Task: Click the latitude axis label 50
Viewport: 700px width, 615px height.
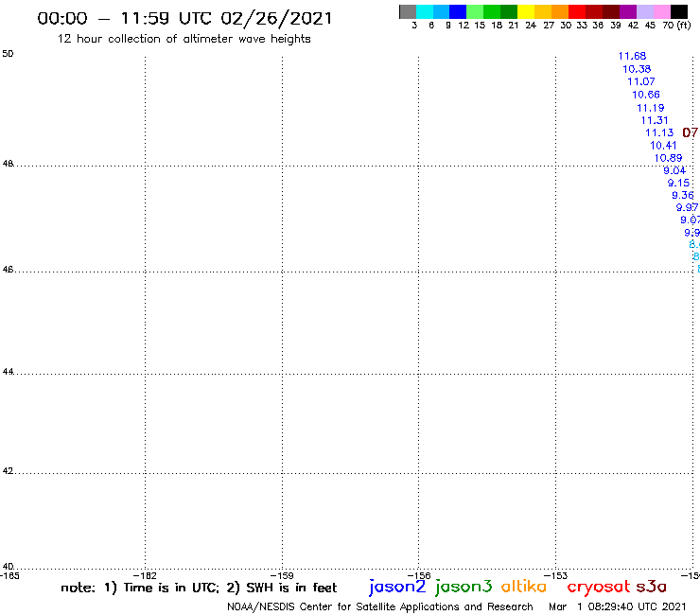Action: point(8,54)
